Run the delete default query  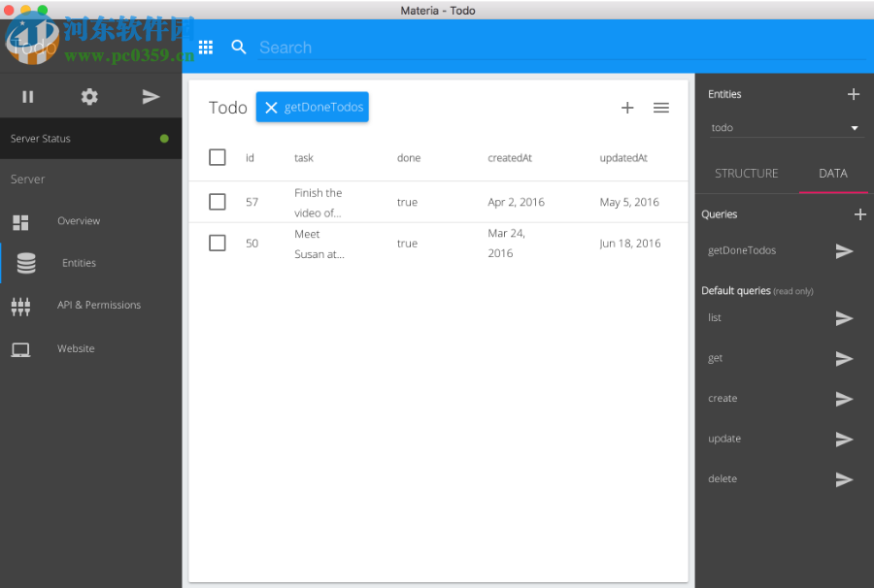point(845,479)
